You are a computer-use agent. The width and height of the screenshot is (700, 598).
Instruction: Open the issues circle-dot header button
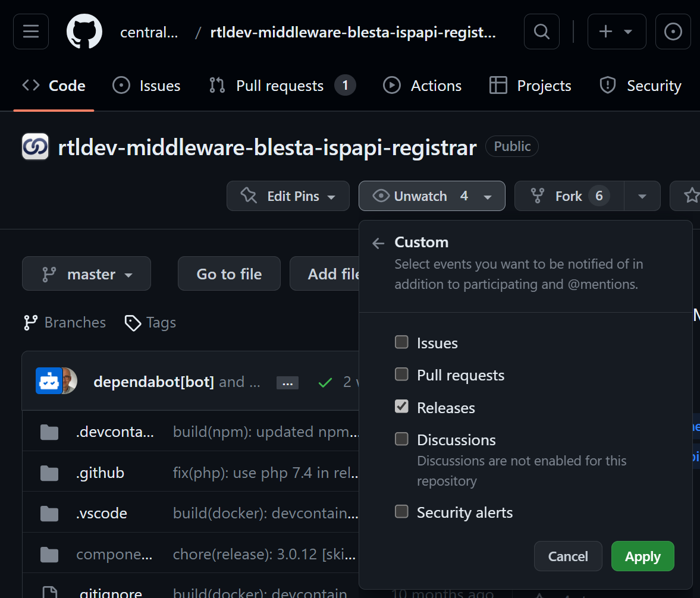pos(673,32)
